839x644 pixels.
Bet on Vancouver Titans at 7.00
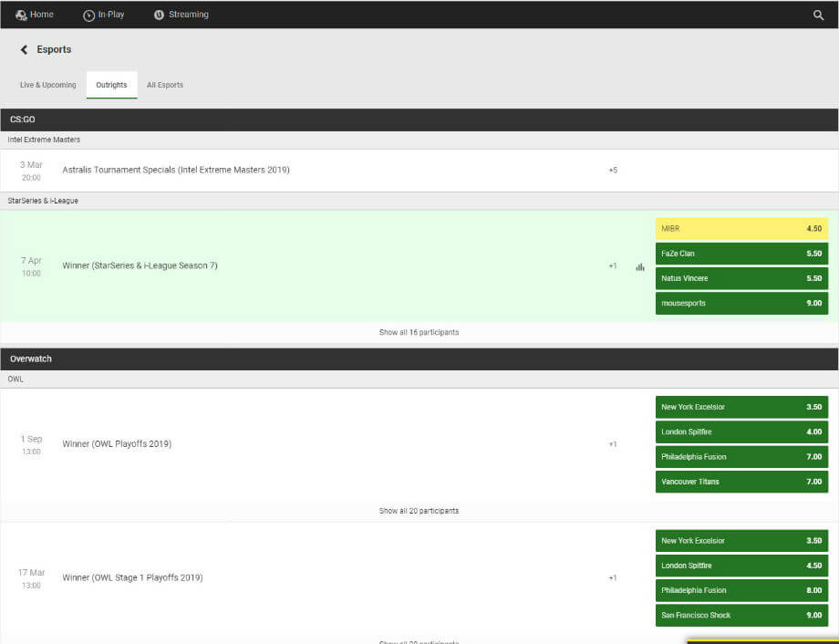(741, 482)
